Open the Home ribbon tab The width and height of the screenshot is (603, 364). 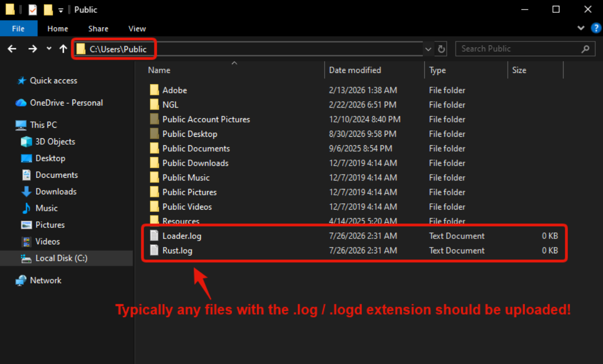click(x=57, y=28)
